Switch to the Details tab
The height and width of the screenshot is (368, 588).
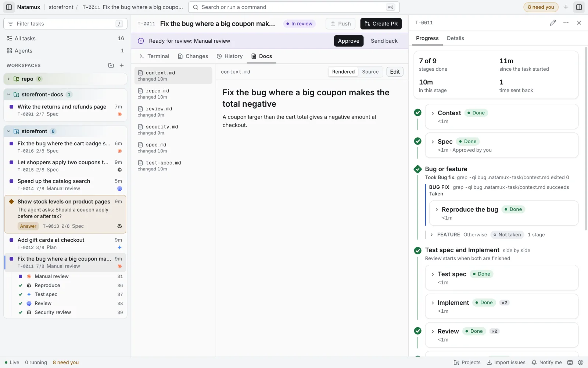coord(455,38)
